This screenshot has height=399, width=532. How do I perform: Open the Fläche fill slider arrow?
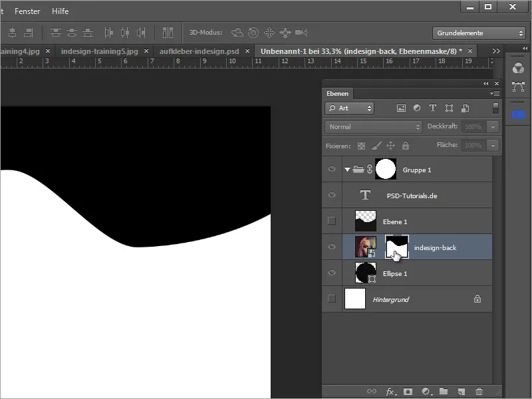[x=493, y=146]
